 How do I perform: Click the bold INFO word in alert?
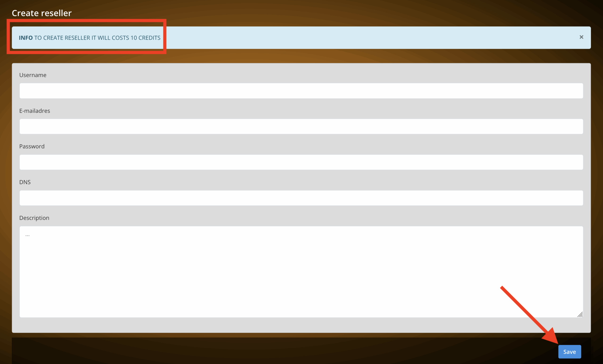[x=26, y=38]
